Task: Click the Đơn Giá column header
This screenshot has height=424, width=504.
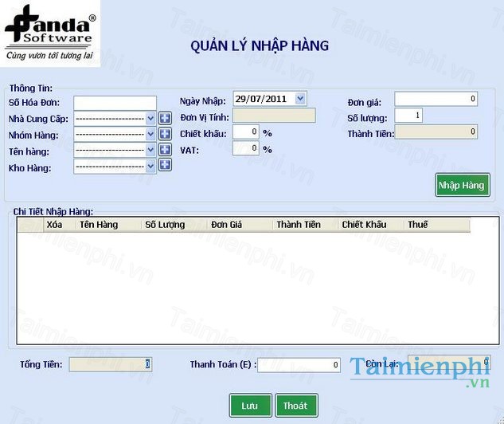Action: pos(240,225)
